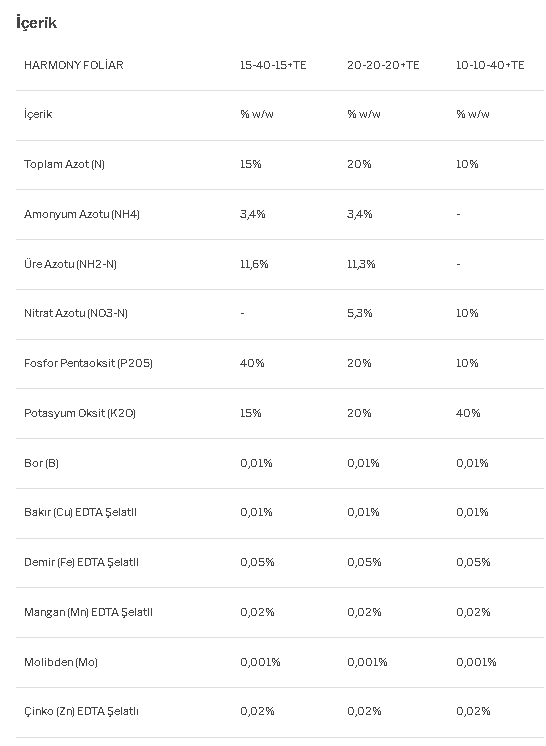This screenshot has width=546, height=746.
Task: Click the 20-20-20+TE column header
Action: 383,65
